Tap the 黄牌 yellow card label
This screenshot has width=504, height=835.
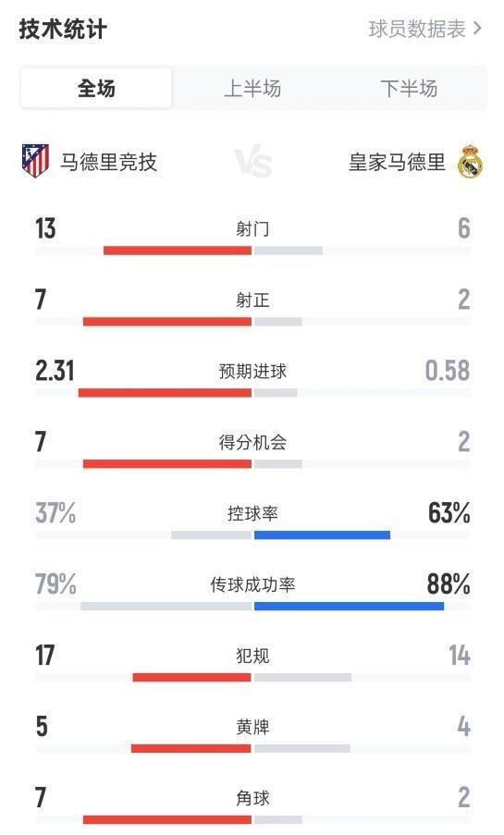[252, 727]
